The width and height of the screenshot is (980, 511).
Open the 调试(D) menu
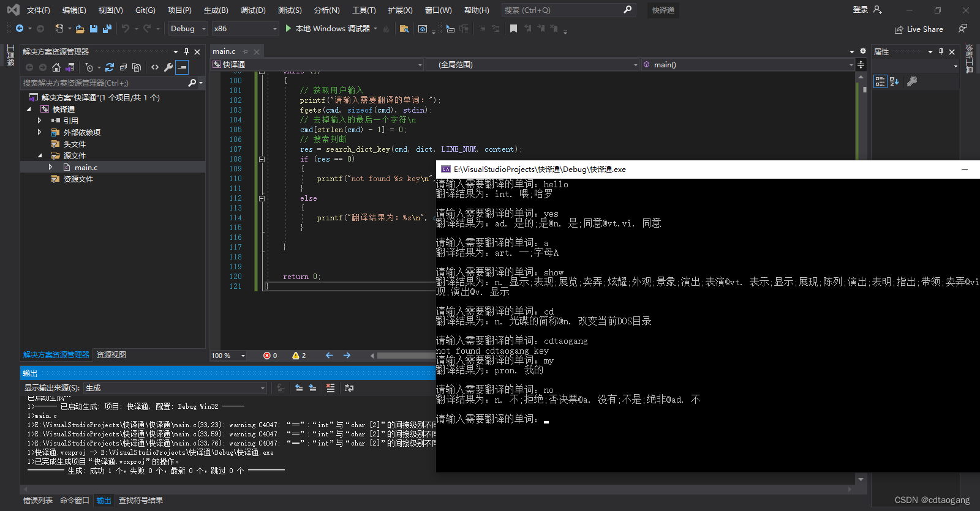(253, 10)
